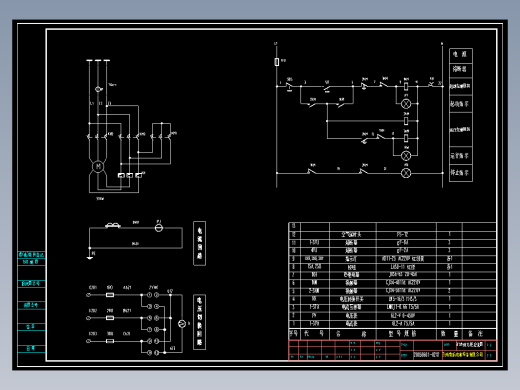This screenshot has width=520, height=390.
Task: Select the ammeter circle on the main power line
Action: 98,89
